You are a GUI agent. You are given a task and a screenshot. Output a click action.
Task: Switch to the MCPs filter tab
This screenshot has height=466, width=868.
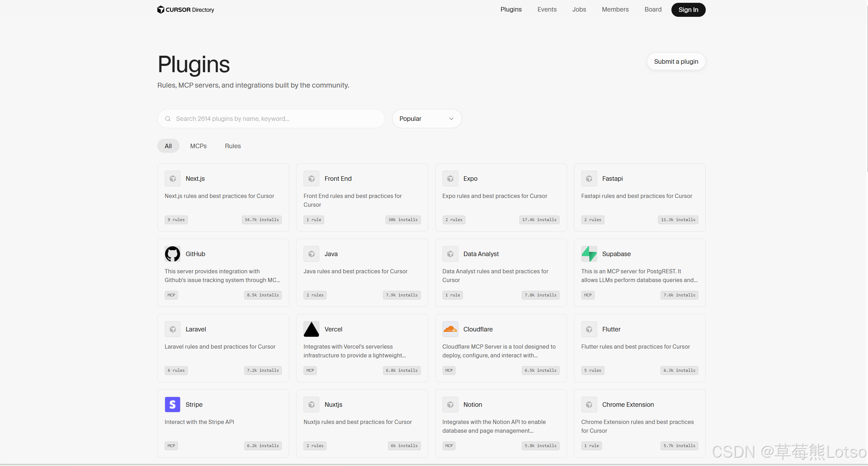198,146
